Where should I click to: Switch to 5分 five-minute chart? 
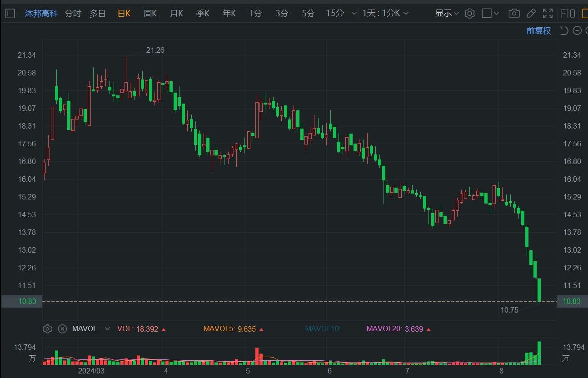308,14
